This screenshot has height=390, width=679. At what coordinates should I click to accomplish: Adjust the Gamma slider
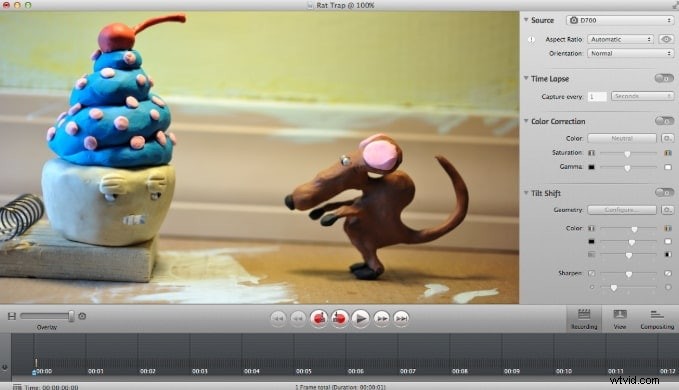(x=628, y=168)
